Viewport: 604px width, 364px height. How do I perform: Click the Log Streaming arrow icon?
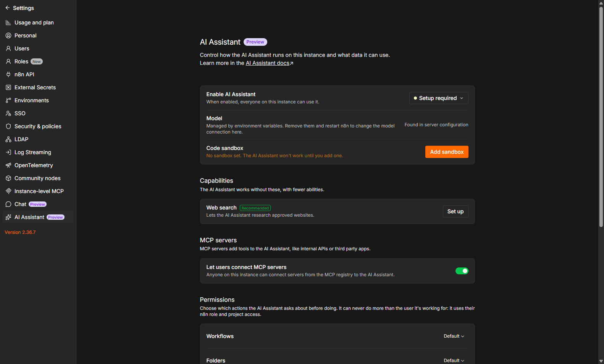(x=8, y=152)
